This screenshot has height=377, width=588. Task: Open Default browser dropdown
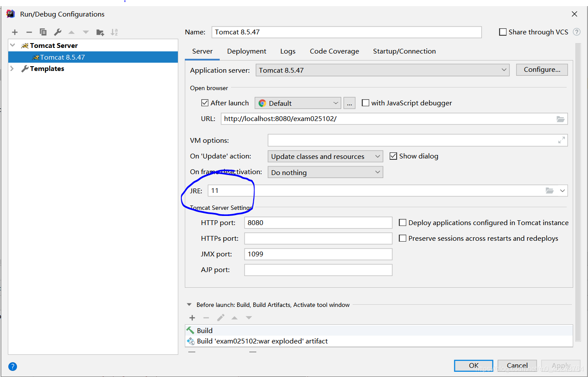point(297,103)
